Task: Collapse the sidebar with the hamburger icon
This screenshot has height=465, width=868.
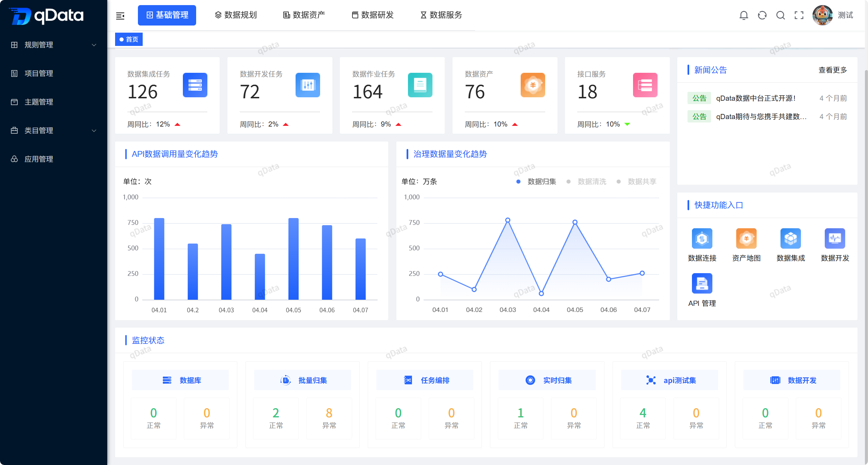Action: 120,16
